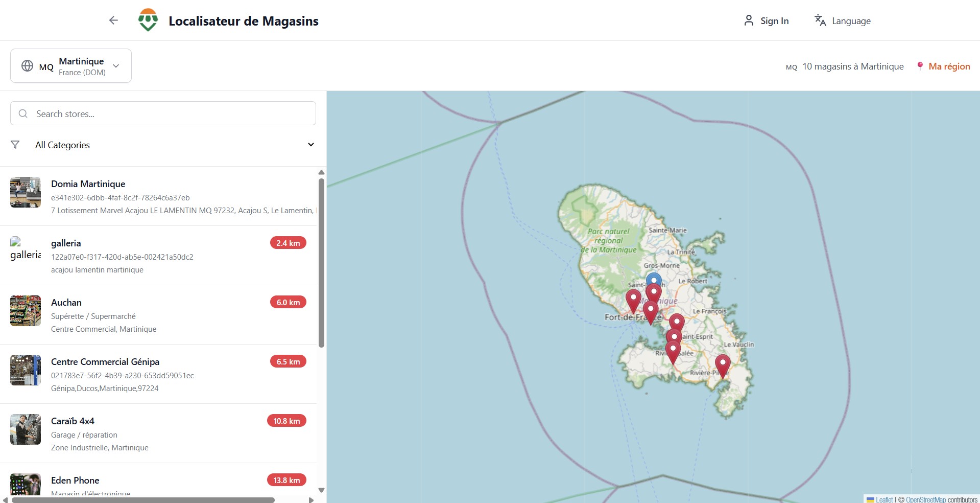Click the 6.5 km distance badge
980x503 pixels.
288,361
